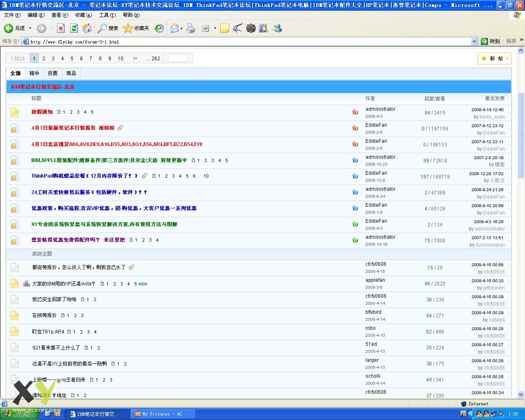Click the blue swallow bird toolbar icon

click(237, 28)
